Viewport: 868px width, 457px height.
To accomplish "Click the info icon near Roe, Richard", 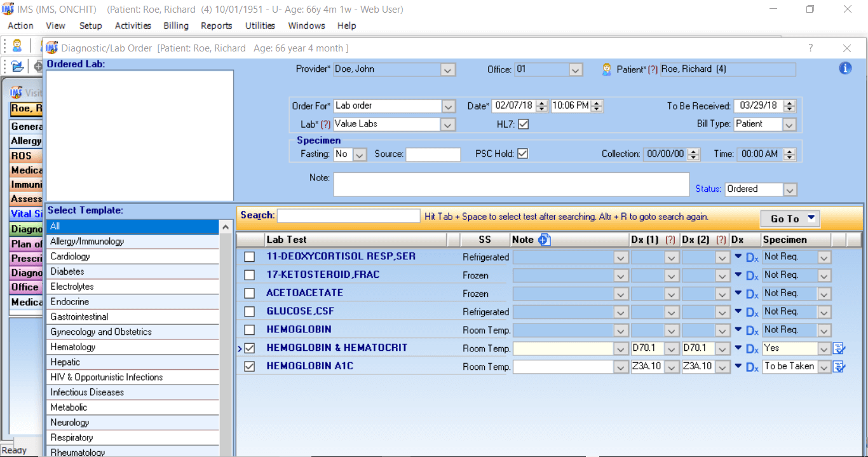I will point(845,69).
